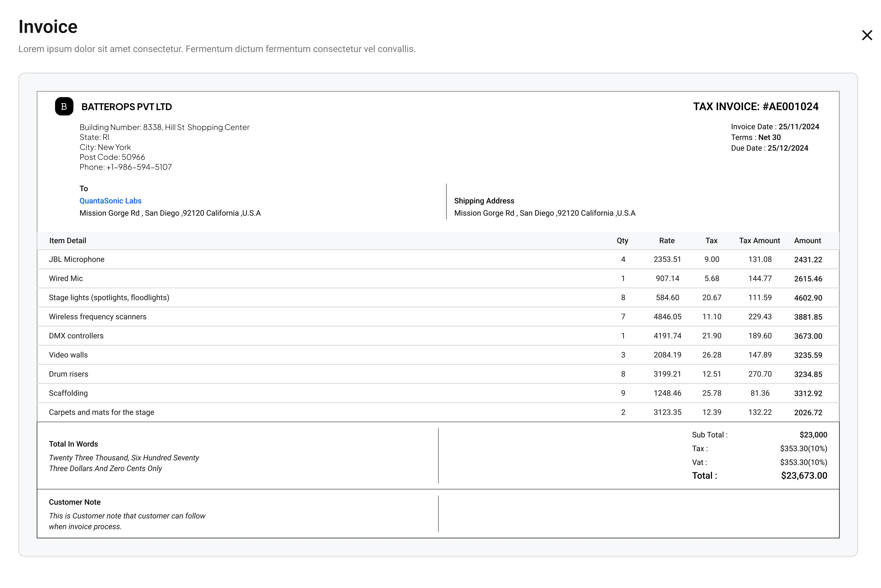Select the Video walls row
881x588 pixels.
click(438, 355)
